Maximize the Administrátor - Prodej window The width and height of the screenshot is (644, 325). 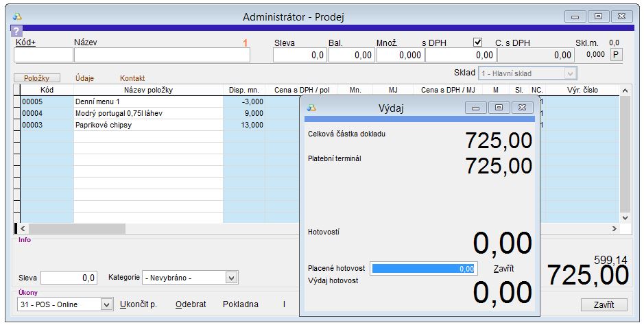point(598,16)
